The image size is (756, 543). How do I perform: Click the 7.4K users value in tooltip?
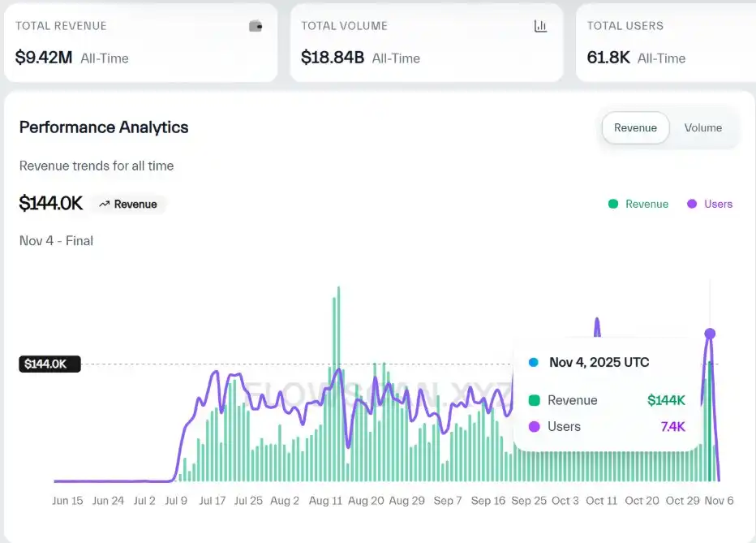672,426
